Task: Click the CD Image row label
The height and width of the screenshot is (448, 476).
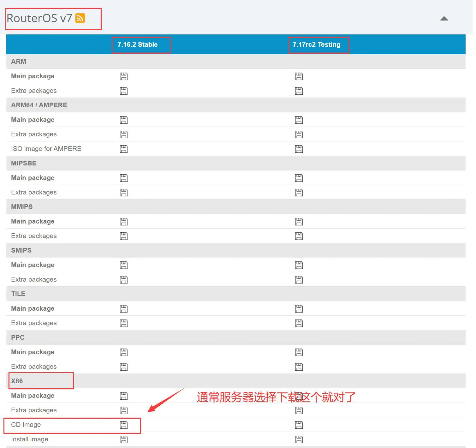Action: click(26, 425)
